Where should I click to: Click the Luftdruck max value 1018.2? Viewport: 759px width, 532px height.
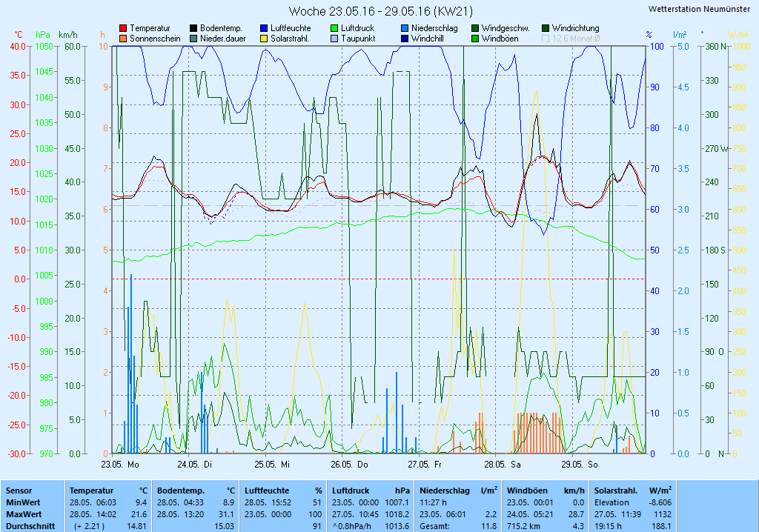(x=397, y=514)
